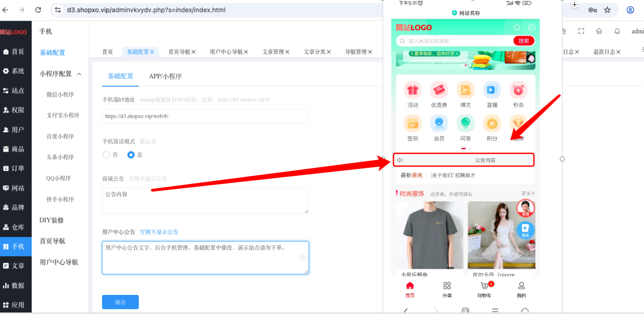Click the gray t-shirt product thumbnail
Screen dimensions: 644x314
(x=430, y=235)
